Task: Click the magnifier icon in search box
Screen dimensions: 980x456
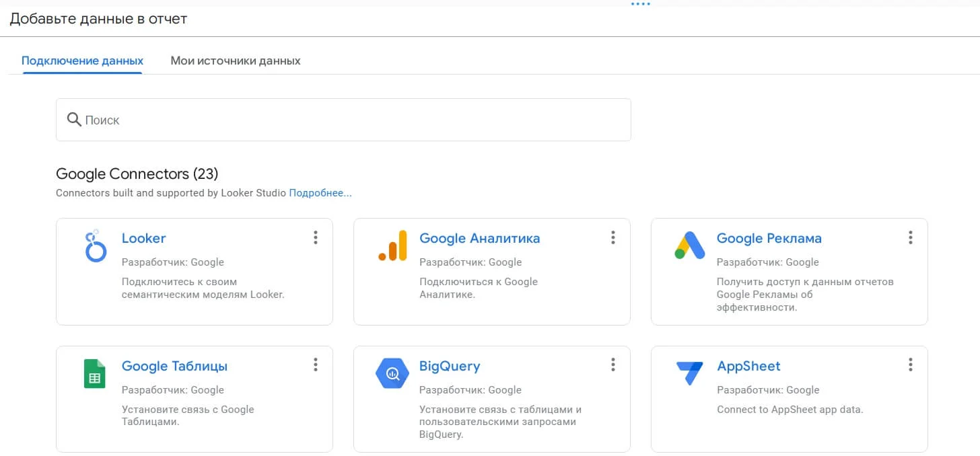Action: [x=74, y=120]
